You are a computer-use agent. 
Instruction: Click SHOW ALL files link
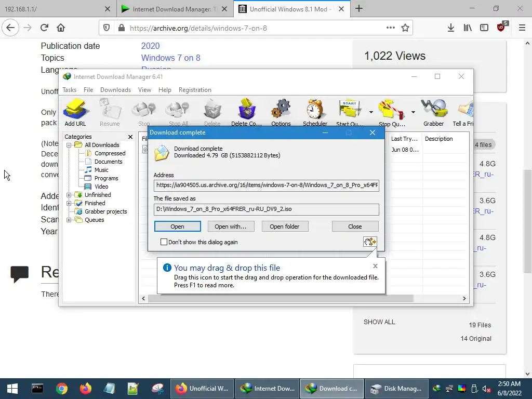click(x=379, y=322)
